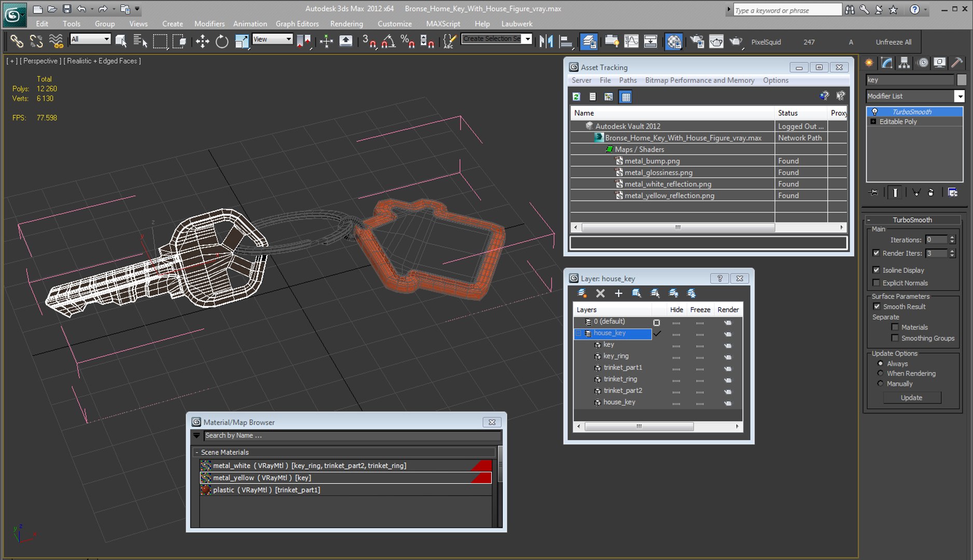The width and height of the screenshot is (973, 560).
Task: Open the Utilities hammer panel icon
Action: [957, 63]
